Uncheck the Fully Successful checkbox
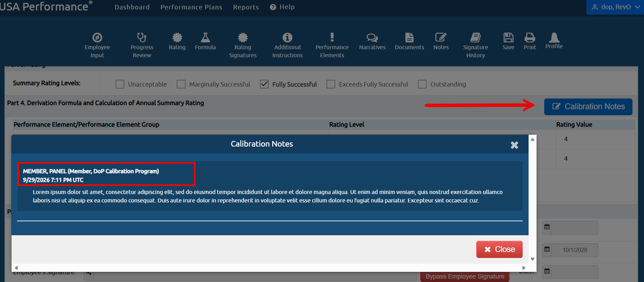This screenshot has width=644, height=282. point(264,84)
